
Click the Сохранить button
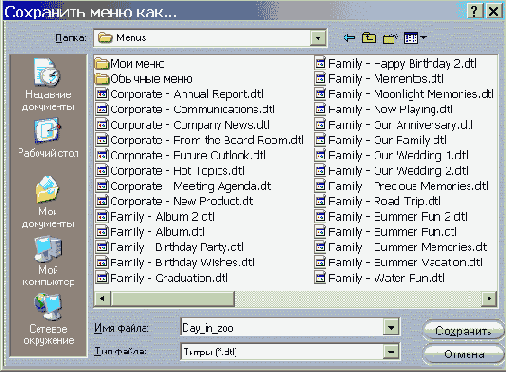click(464, 330)
